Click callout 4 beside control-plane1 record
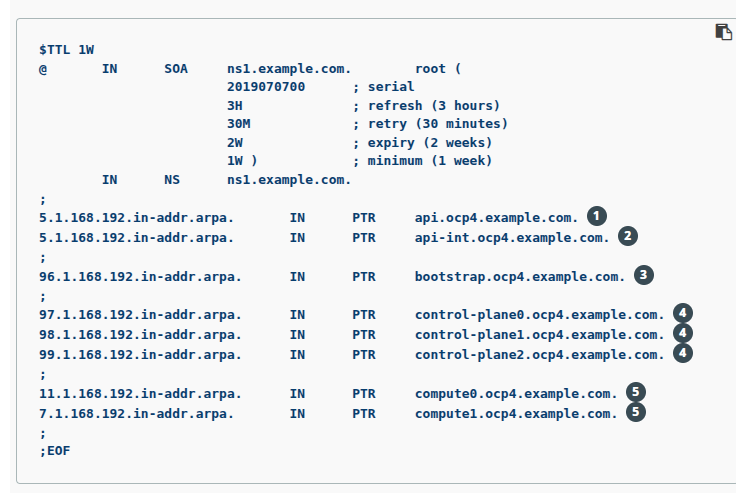736x493 pixels. tap(683, 333)
